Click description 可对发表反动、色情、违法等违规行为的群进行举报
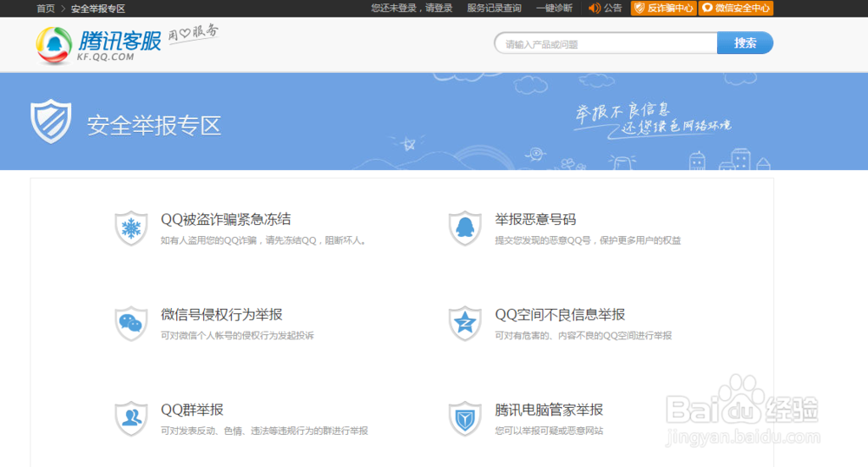Viewport: 868px width, 467px height. (x=264, y=431)
